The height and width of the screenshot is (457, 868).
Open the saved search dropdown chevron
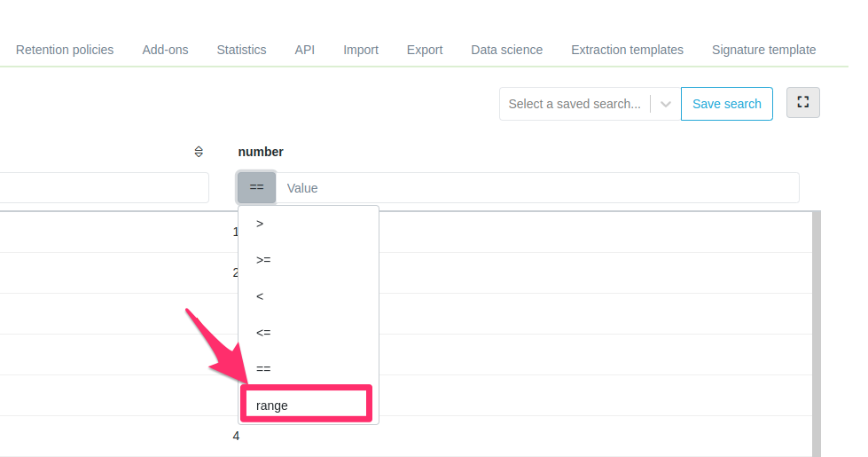pyautogui.click(x=665, y=104)
